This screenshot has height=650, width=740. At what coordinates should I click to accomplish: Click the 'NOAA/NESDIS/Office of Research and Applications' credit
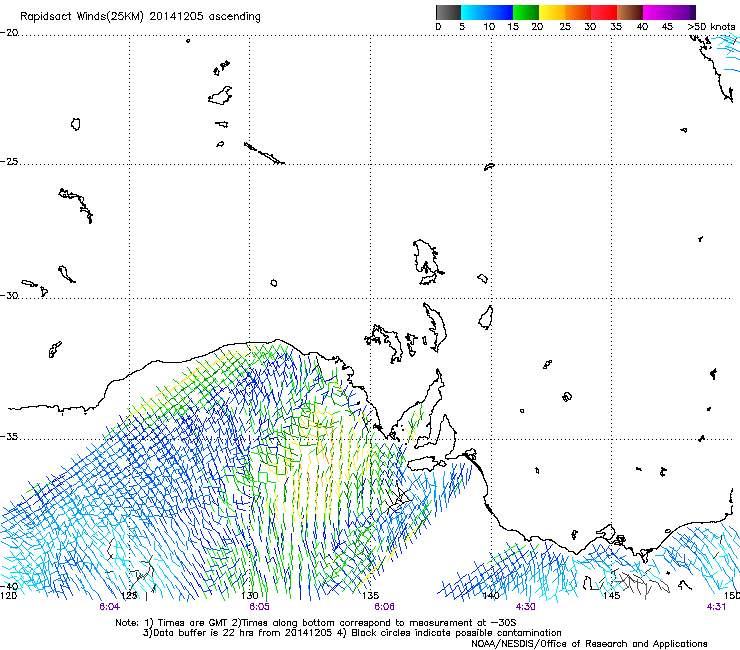click(x=589, y=644)
